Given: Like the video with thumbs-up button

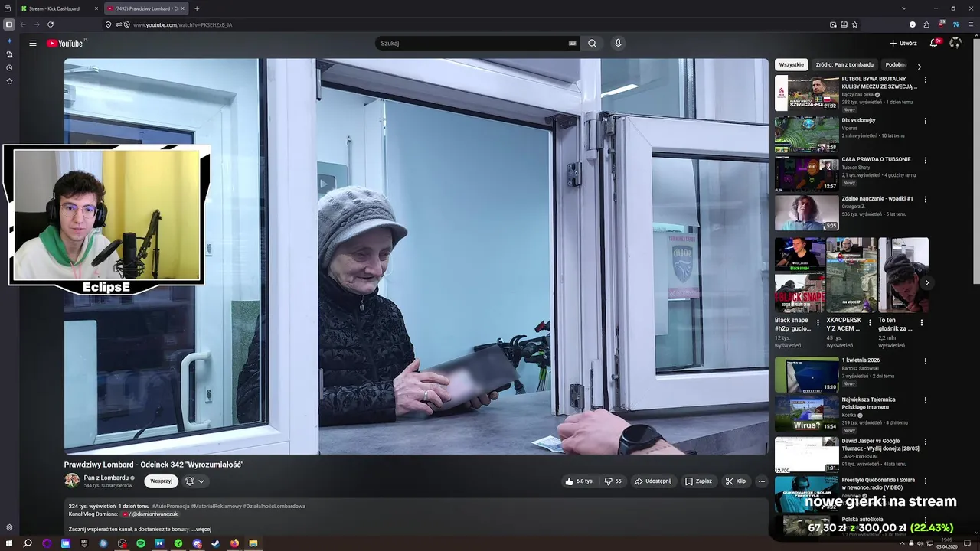Looking at the screenshot, I should [580, 481].
